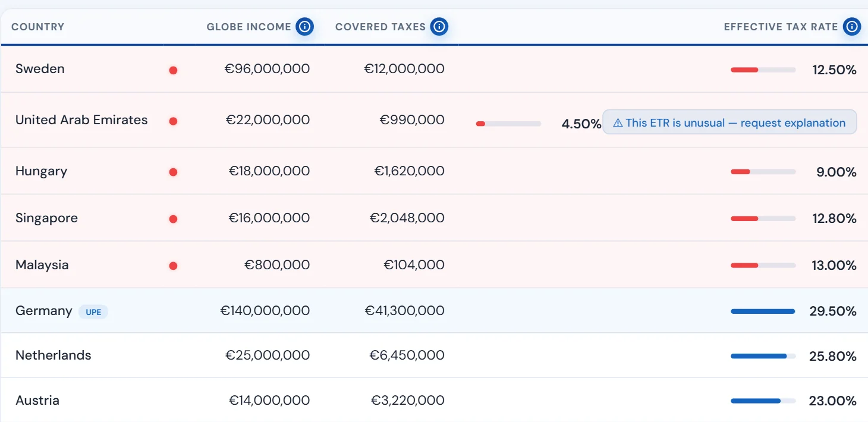Image resolution: width=868 pixels, height=422 pixels.
Task: Request explanation for unusual UAE ETR
Action: (x=729, y=122)
